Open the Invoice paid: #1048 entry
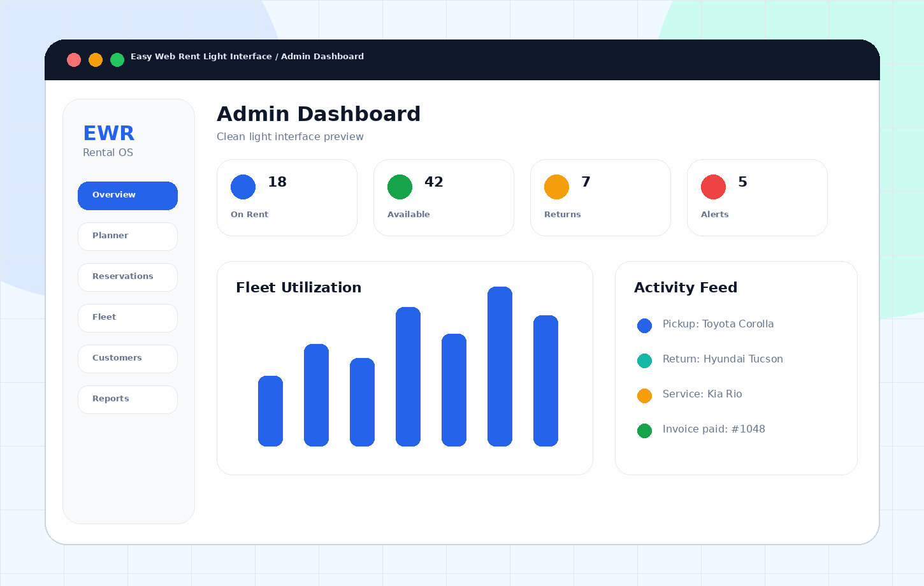The image size is (924, 586). (714, 429)
